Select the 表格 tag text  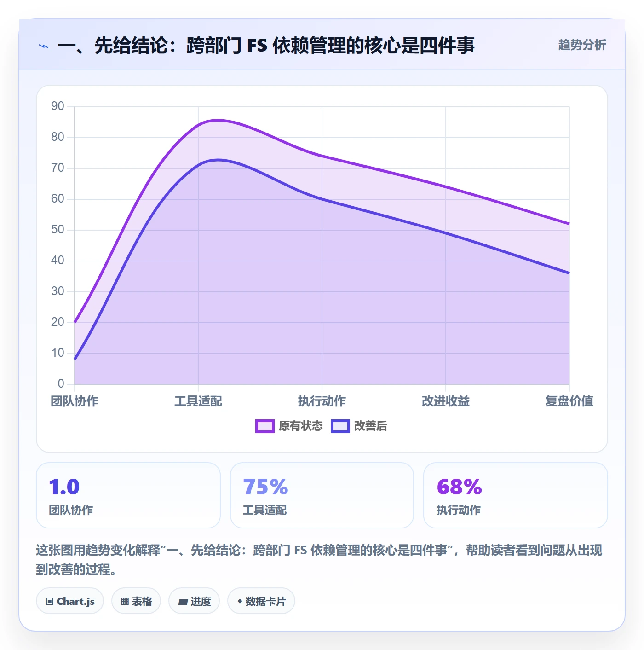[x=142, y=601]
